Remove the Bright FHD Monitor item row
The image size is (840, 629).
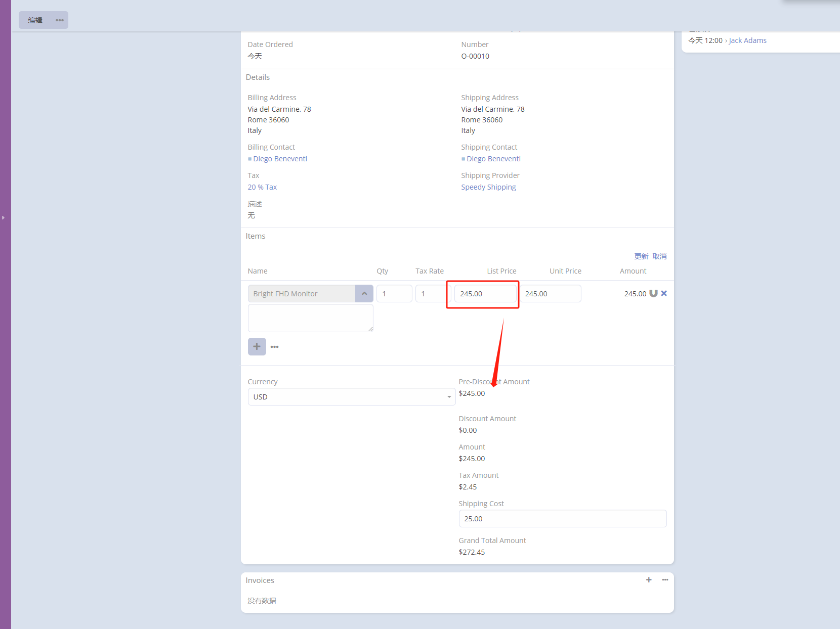click(x=664, y=293)
